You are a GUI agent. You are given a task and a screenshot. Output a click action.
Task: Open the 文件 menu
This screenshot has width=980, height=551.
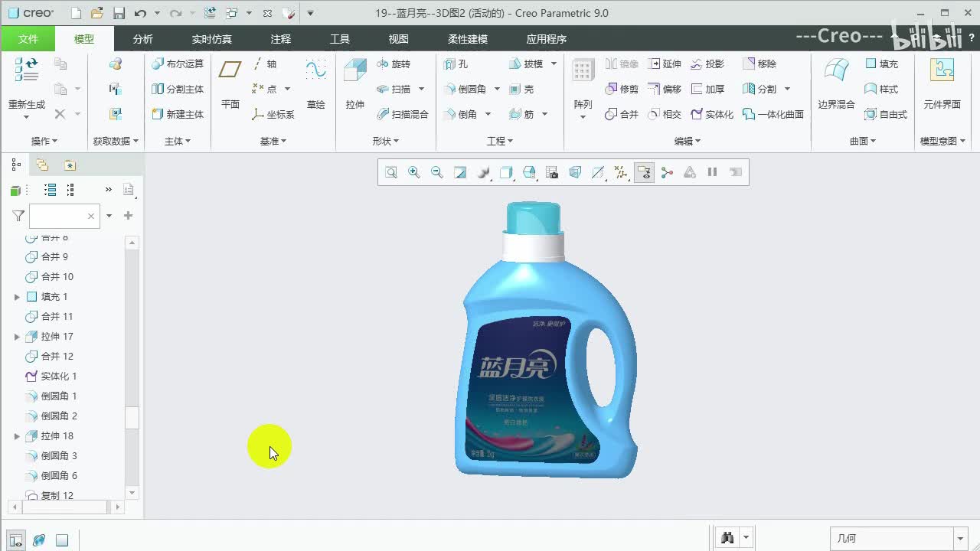tap(28, 39)
